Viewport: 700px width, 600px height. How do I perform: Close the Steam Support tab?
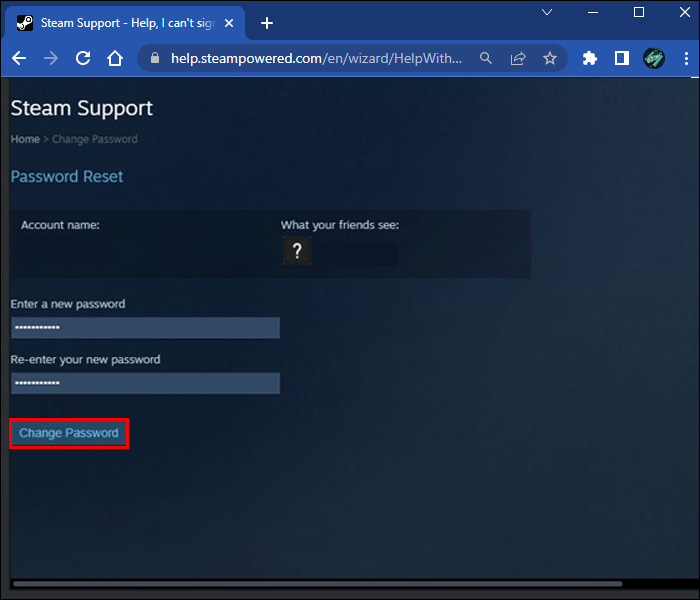[x=229, y=23]
